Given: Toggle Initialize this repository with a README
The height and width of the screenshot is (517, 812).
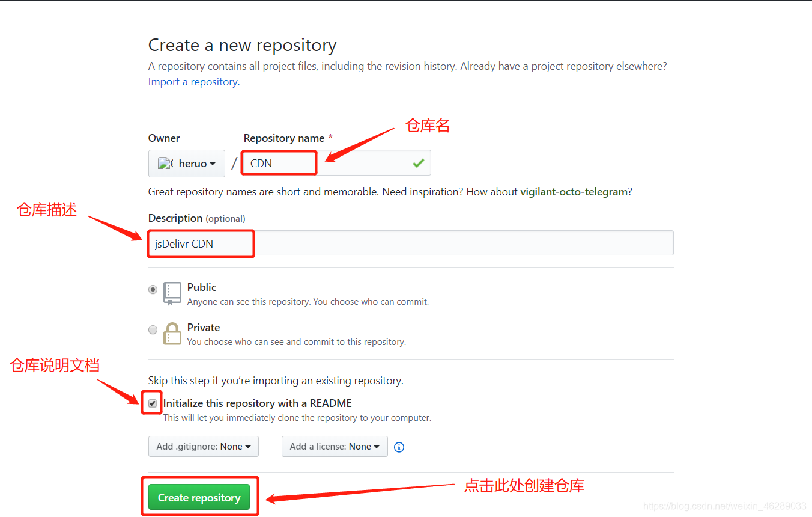Looking at the screenshot, I should point(153,403).
